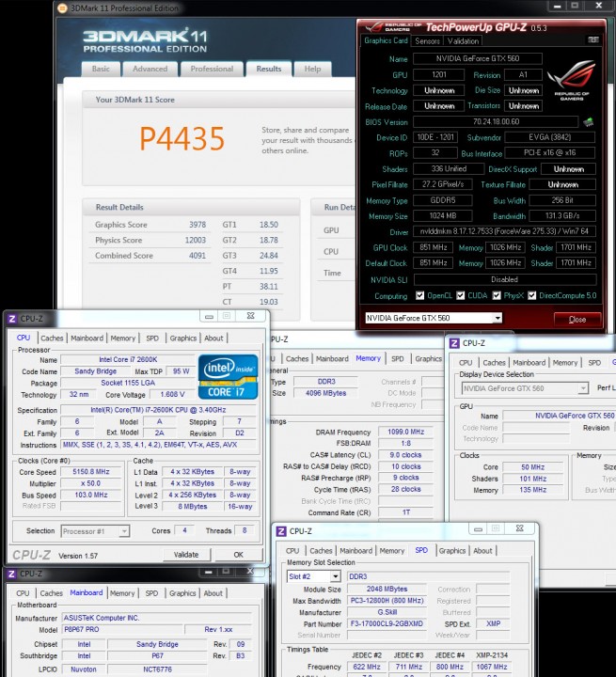
Task: Click the GPU-Z BIOS save chip icon
Action: (588, 122)
